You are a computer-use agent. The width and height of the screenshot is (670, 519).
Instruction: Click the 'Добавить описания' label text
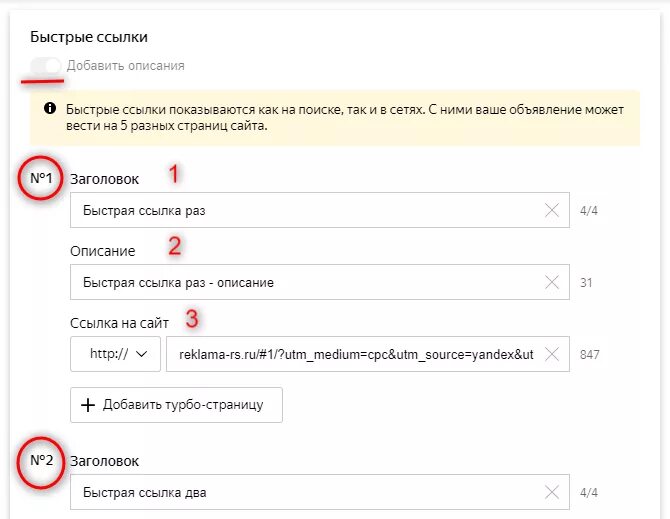[x=126, y=66]
